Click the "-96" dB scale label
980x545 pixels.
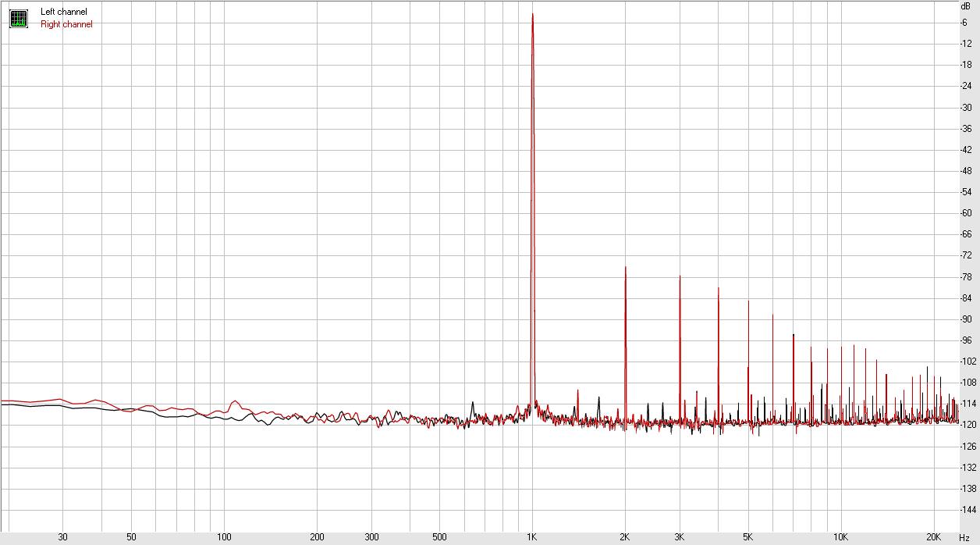[x=965, y=340]
